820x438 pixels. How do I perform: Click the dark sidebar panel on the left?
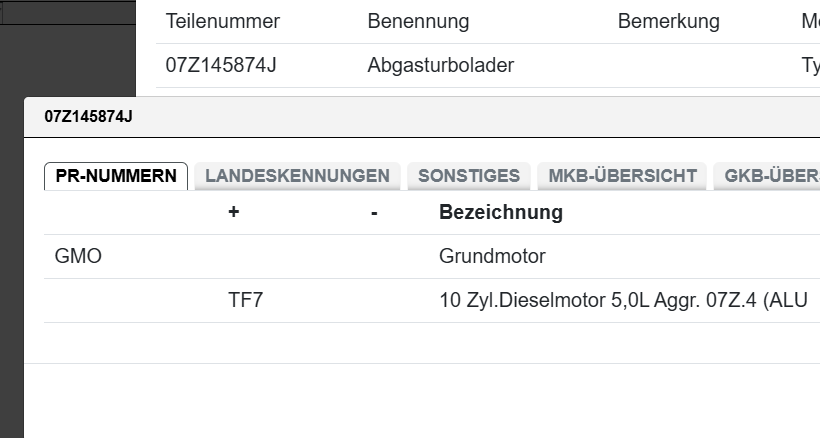[x=67, y=50]
